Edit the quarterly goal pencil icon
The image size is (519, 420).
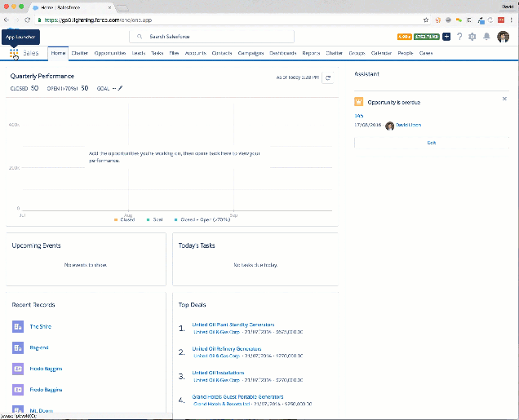tap(121, 88)
